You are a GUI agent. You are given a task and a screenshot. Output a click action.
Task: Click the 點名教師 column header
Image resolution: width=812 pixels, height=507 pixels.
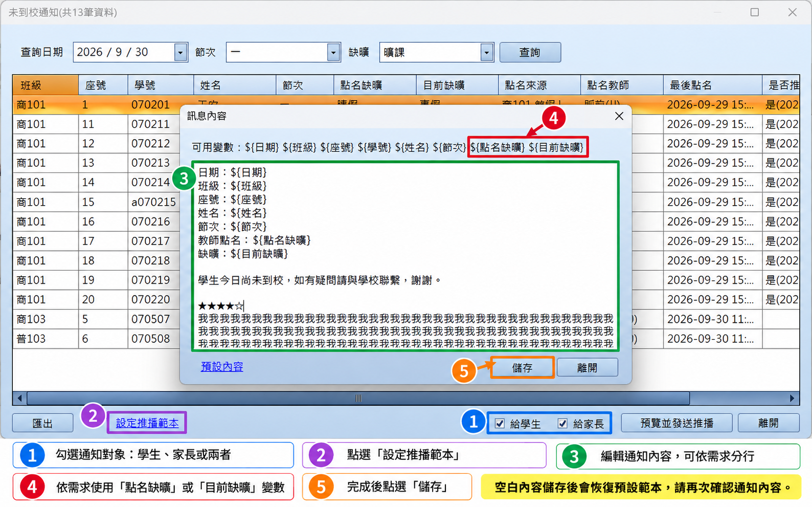click(622, 85)
